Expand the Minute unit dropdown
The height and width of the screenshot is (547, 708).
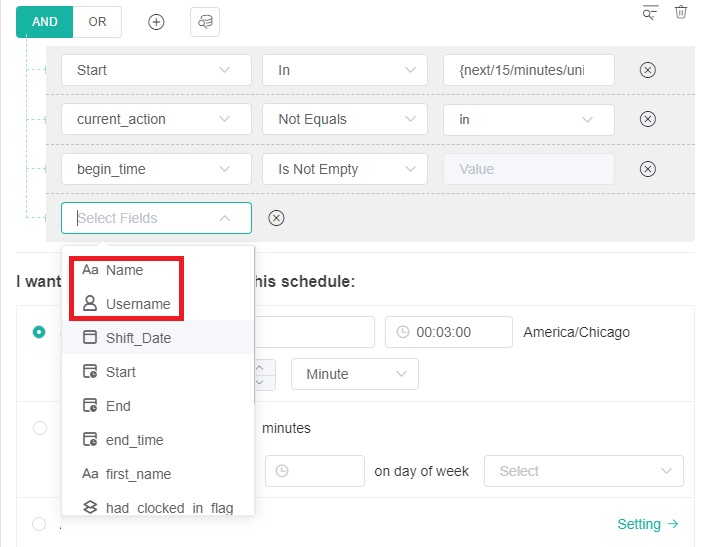coord(354,374)
